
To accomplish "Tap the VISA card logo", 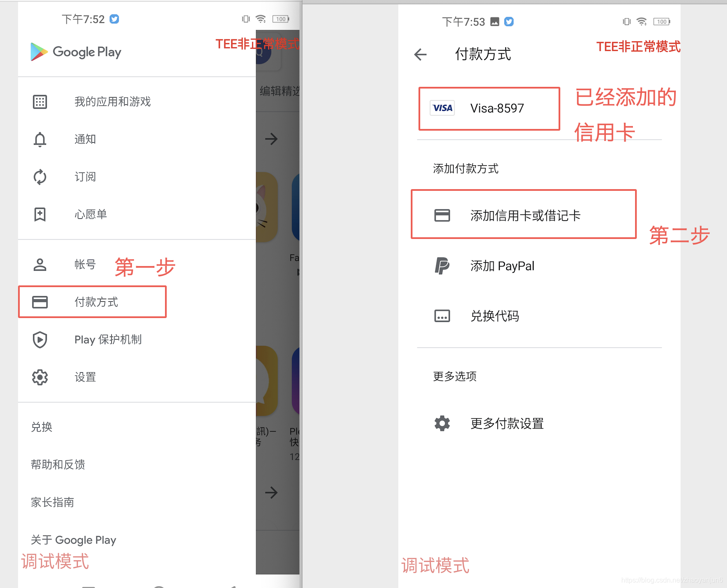I will point(443,108).
